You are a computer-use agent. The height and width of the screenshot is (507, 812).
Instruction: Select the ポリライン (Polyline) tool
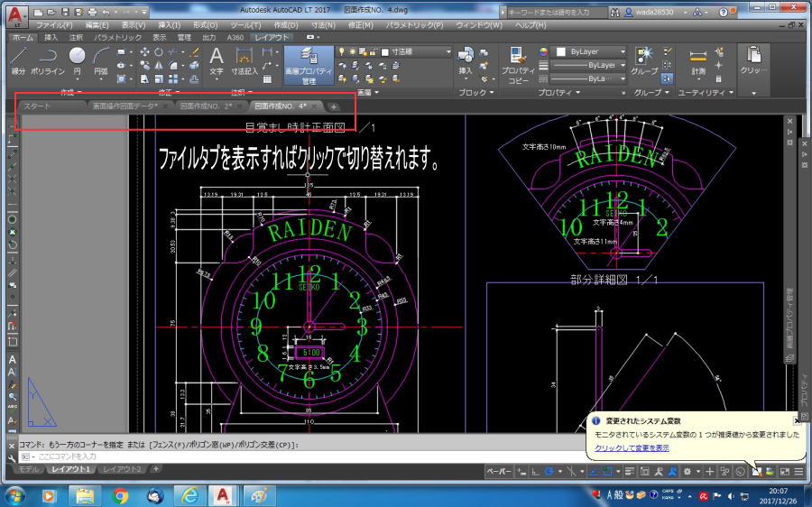[48, 61]
